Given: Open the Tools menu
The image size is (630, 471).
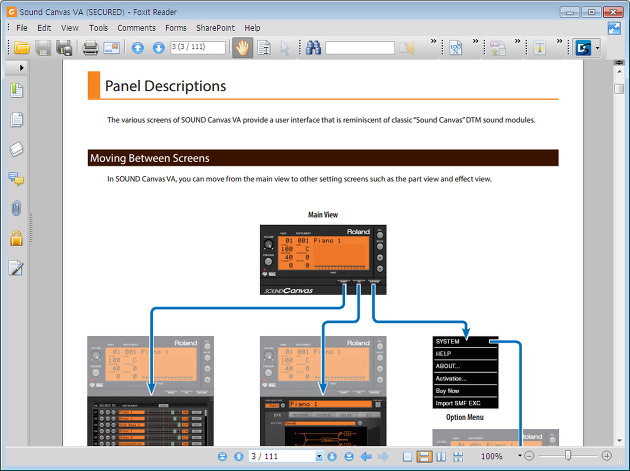Looking at the screenshot, I should tap(98, 28).
